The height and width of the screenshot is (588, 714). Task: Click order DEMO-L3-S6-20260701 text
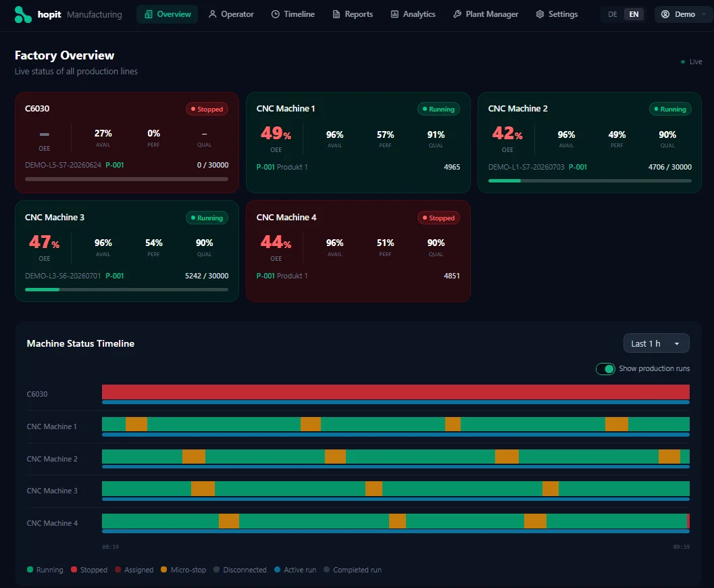point(63,276)
